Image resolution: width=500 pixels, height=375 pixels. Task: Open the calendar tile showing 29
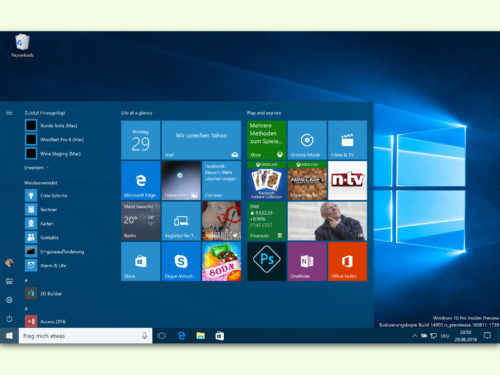(x=140, y=140)
